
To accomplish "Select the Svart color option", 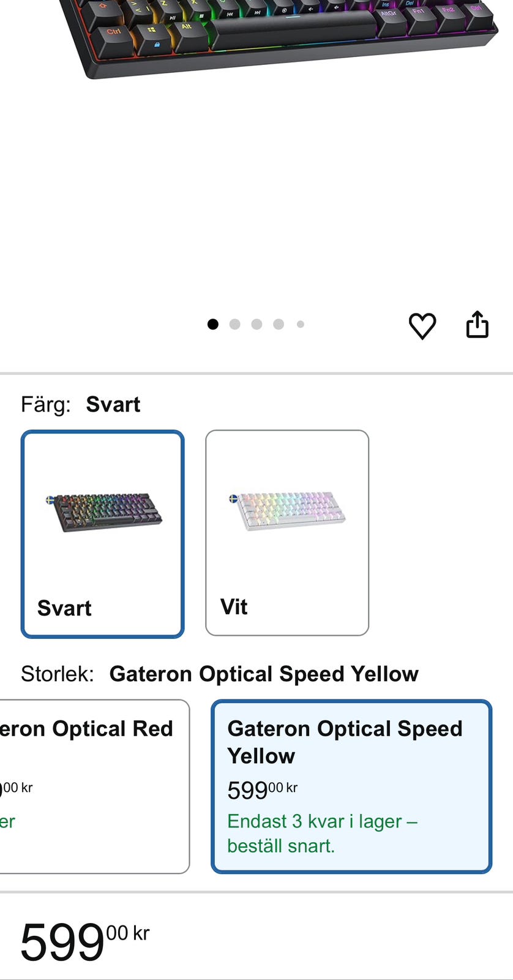I will pyautogui.click(x=102, y=534).
